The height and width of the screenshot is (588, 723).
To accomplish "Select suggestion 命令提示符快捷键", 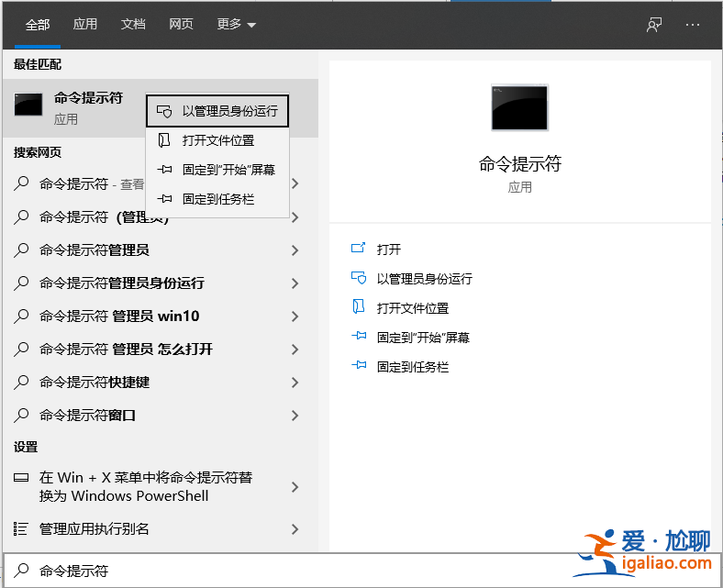I will pos(95,383).
